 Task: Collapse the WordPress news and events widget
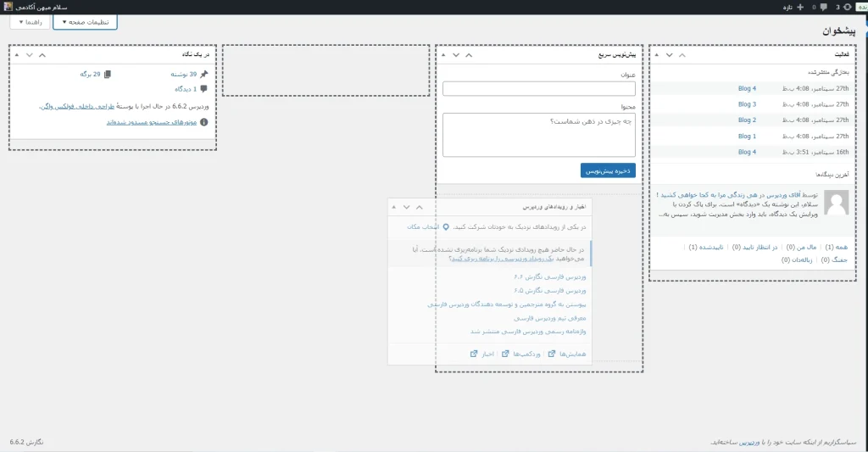393,207
